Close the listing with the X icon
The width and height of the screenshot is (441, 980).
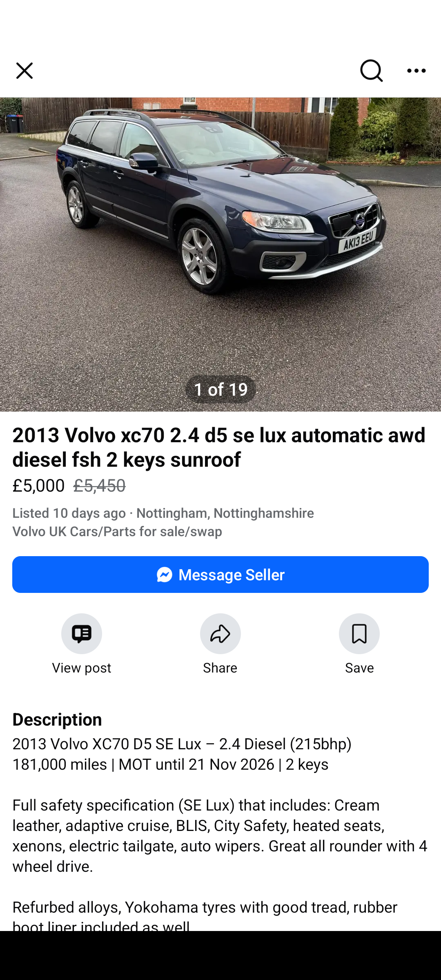24,71
